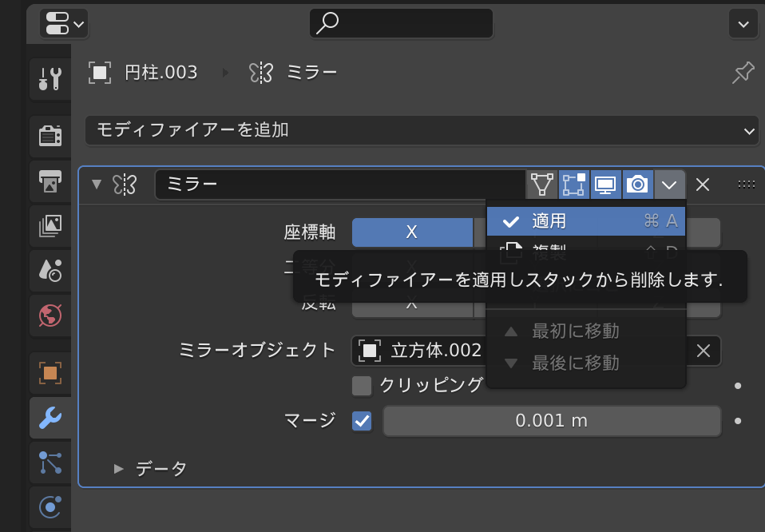Image resolution: width=765 pixels, height=532 pixels.
Task: Open the Render properties tab
Action: pos(50,136)
